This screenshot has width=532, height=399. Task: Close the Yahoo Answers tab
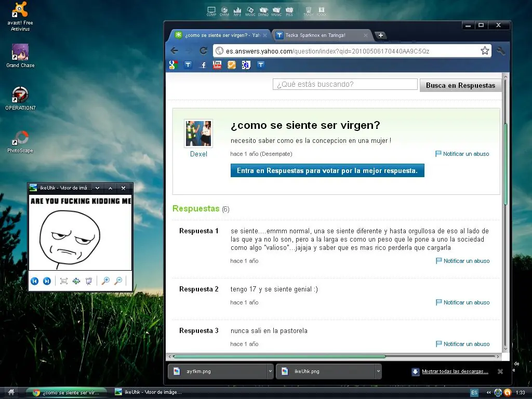point(265,35)
